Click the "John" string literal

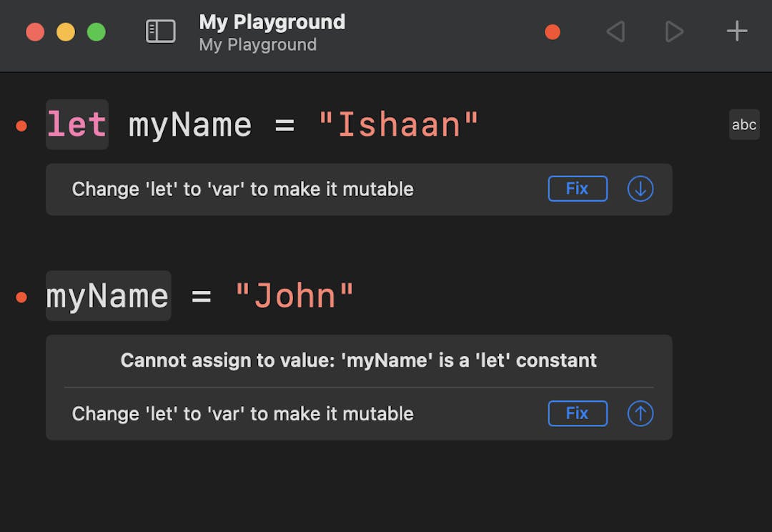coord(295,296)
